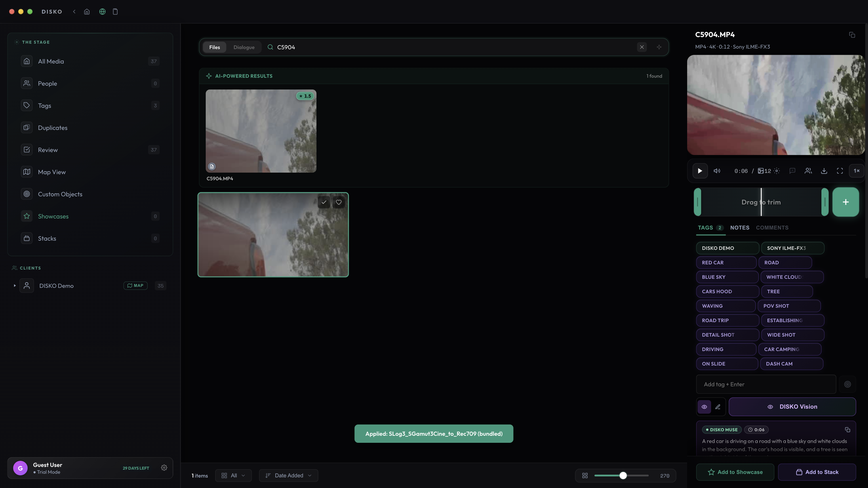
Task: Open the MAP badge for DISKO Demo
Action: [135, 286]
